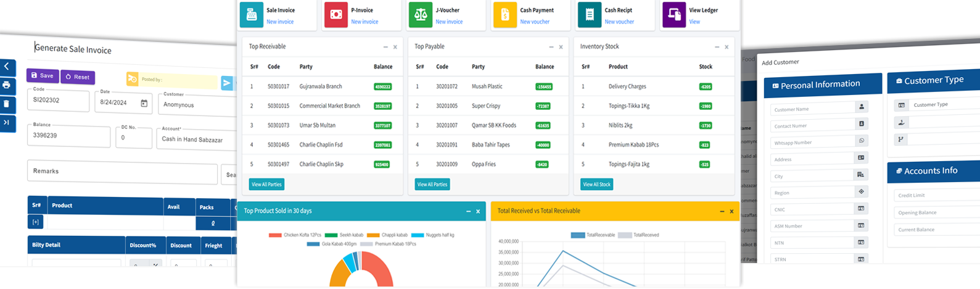Click the branch icon under Customer Type section
Screen dimensions: 980x289
(901, 140)
